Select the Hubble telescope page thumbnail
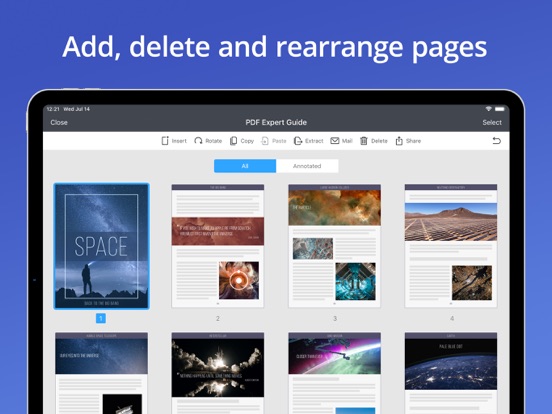Viewport: 552px width, 414px height. point(101,373)
